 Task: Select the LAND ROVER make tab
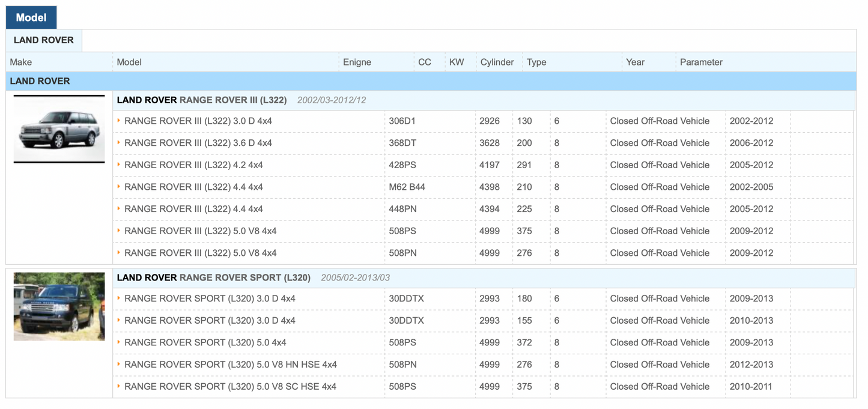(44, 40)
